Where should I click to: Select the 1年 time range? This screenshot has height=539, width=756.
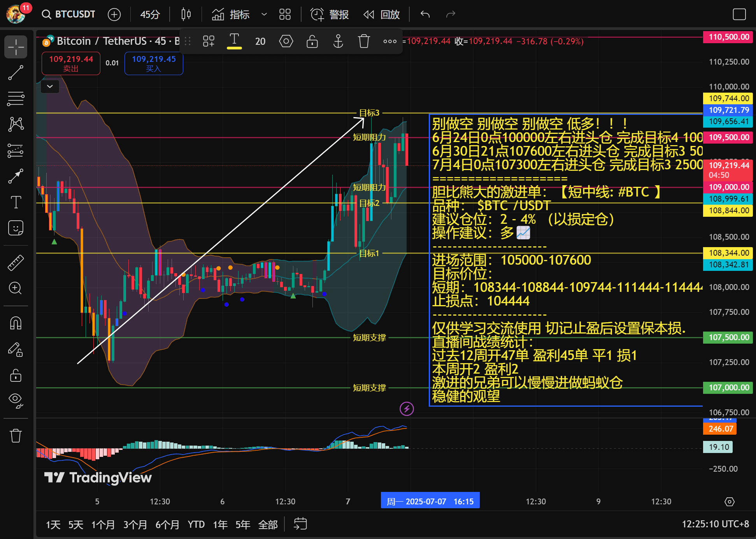tap(220, 525)
